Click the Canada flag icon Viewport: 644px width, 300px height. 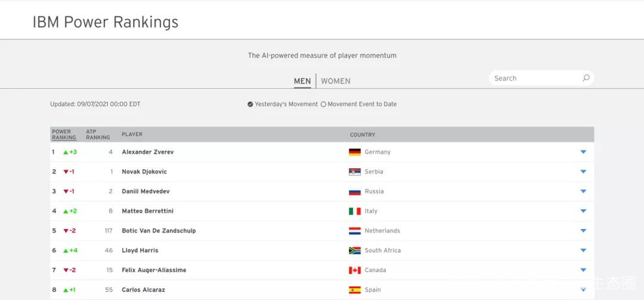(355, 270)
